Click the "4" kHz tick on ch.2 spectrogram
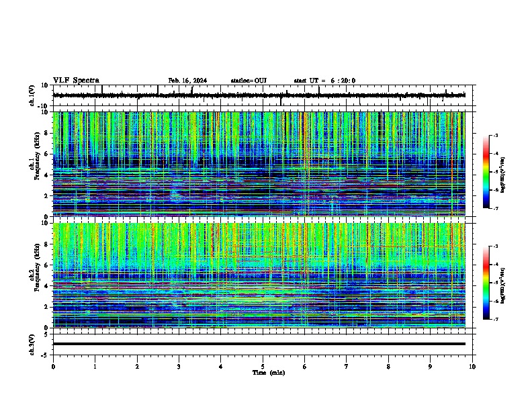The image size is (532, 411). [x=46, y=286]
